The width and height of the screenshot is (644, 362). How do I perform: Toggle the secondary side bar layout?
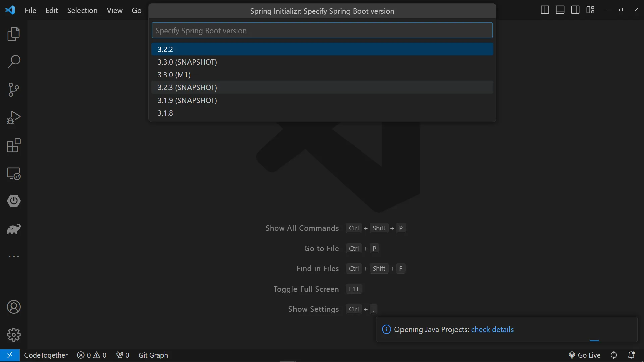[575, 10]
